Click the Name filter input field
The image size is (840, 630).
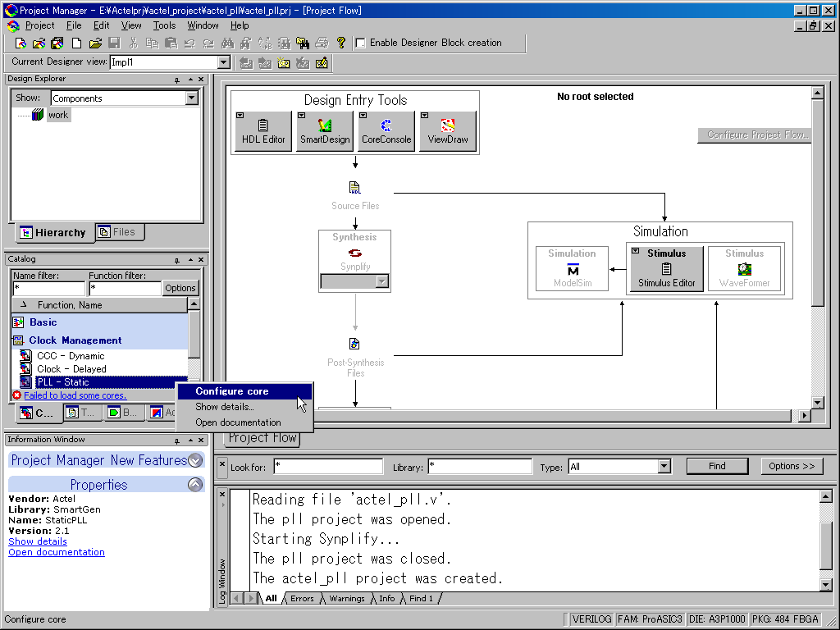point(48,288)
